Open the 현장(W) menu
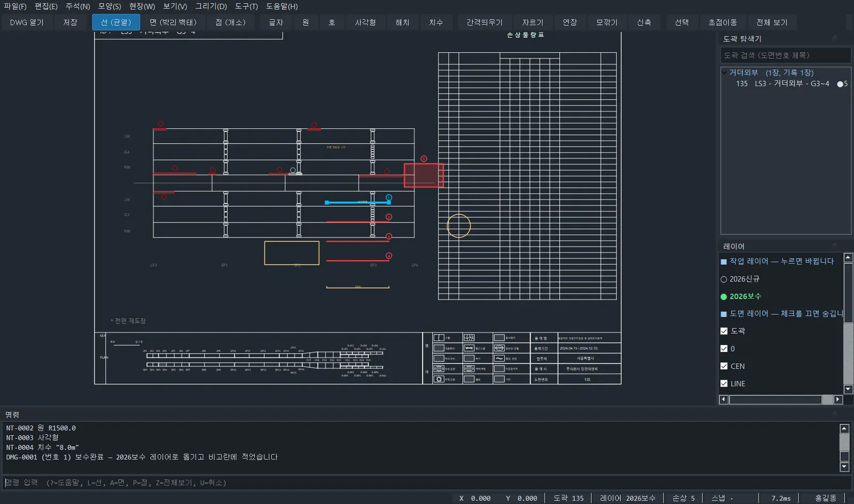This screenshot has height=504, width=854. 142,6
